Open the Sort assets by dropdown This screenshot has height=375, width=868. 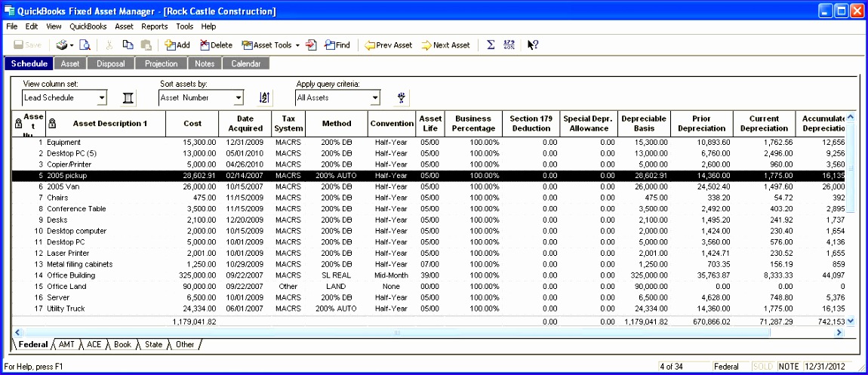coord(239,98)
